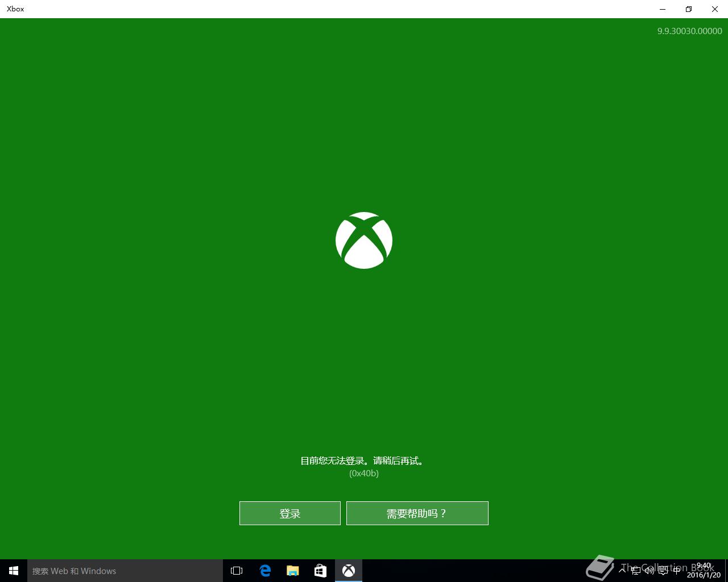
Task: Close the Xbox window
Action: tap(715, 9)
